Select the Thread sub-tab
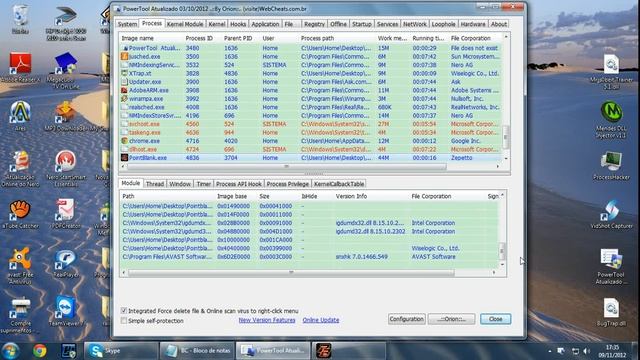The width and height of the screenshot is (640, 360). pyautogui.click(x=155, y=184)
